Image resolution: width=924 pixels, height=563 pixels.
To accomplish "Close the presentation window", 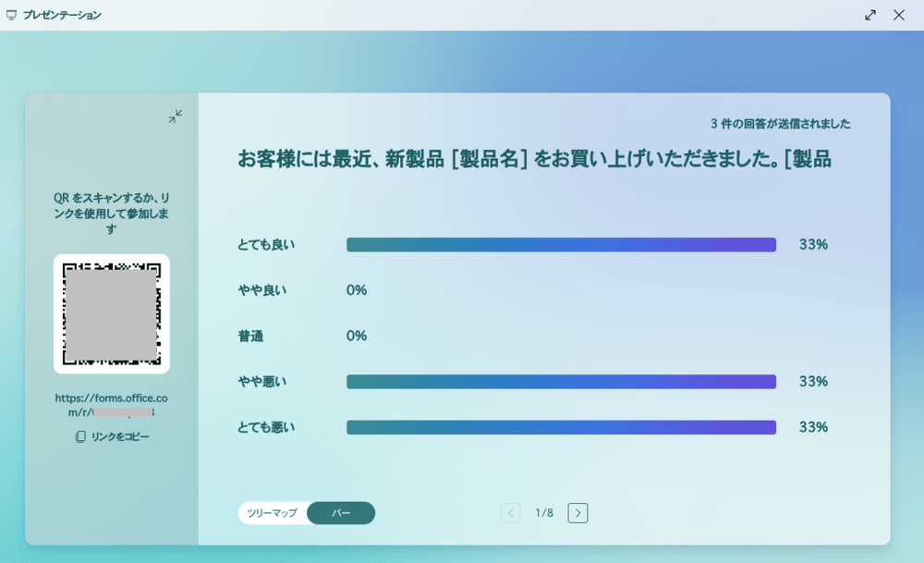I will tap(899, 15).
